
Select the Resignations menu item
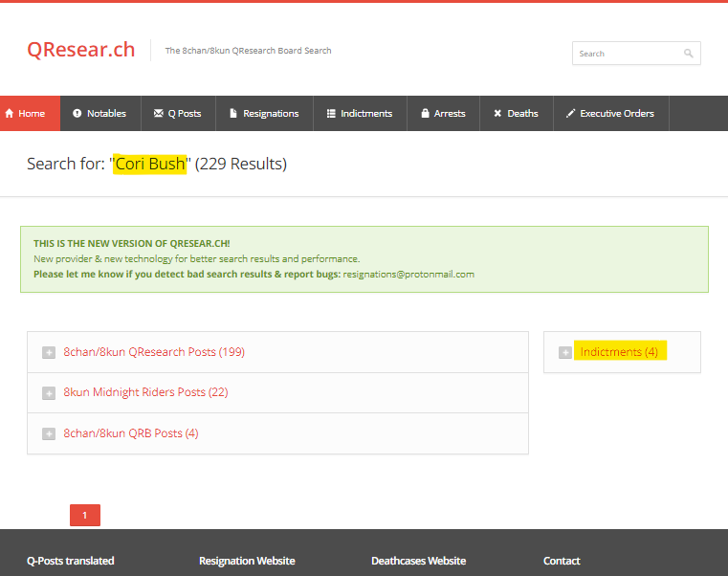coord(265,113)
